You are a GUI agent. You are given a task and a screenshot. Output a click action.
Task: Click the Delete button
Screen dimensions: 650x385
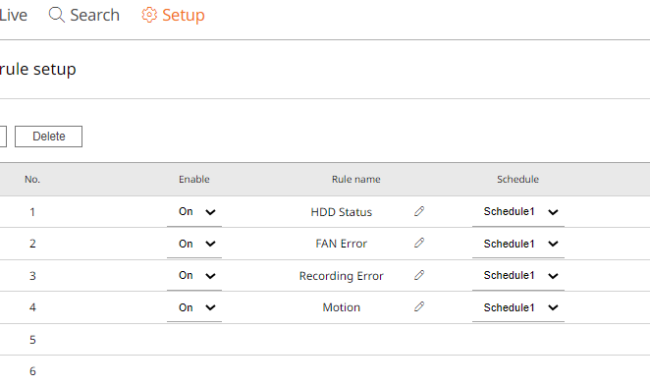click(x=49, y=136)
